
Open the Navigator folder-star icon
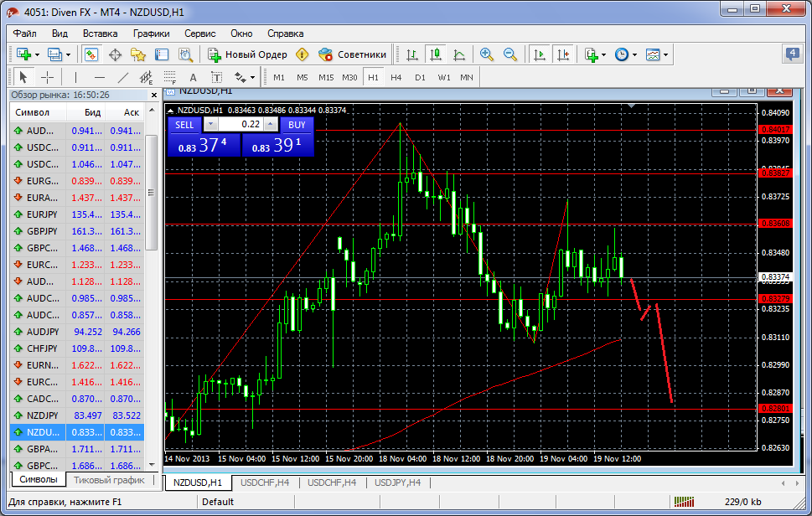coord(138,54)
